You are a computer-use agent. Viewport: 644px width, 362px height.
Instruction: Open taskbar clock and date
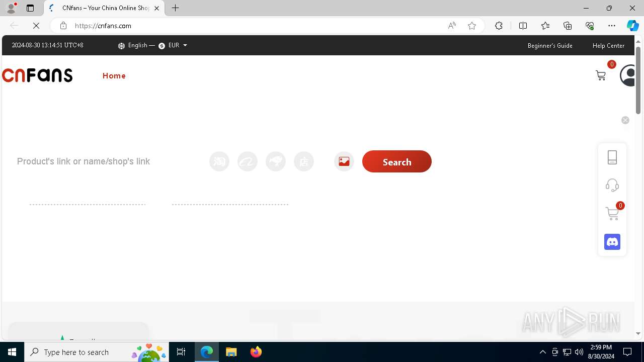tap(600, 352)
